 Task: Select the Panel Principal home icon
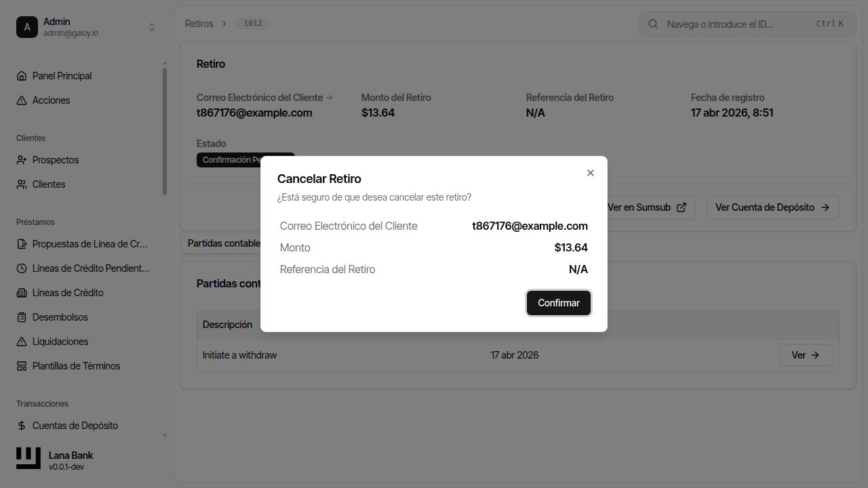pos(21,75)
